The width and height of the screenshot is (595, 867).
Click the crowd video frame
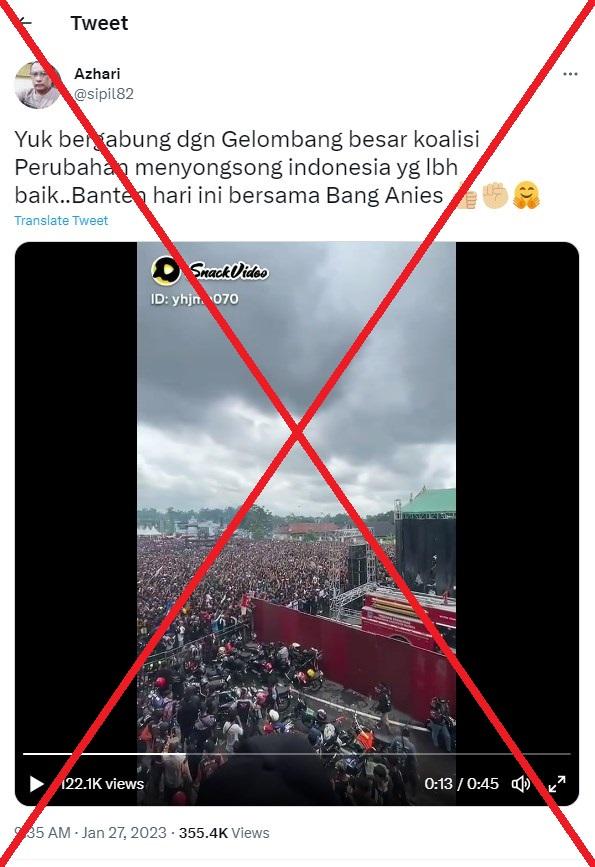(296, 523)
